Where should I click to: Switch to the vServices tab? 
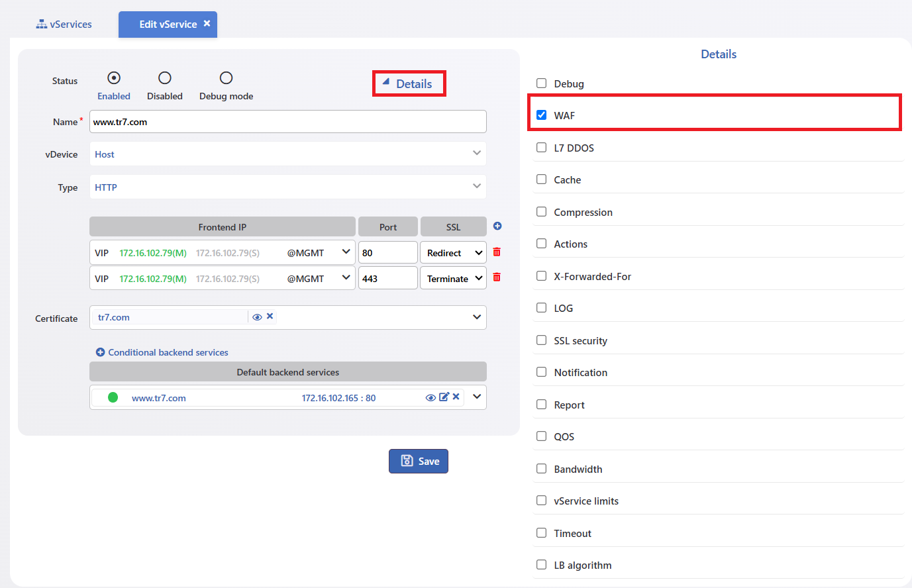[x=64, y=24]
